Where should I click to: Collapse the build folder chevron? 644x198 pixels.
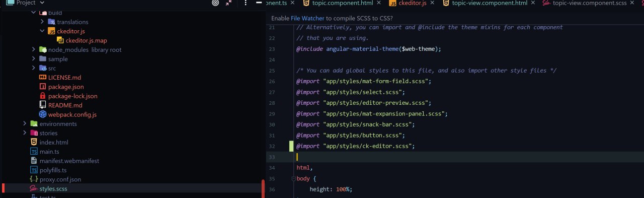point(33,13)
